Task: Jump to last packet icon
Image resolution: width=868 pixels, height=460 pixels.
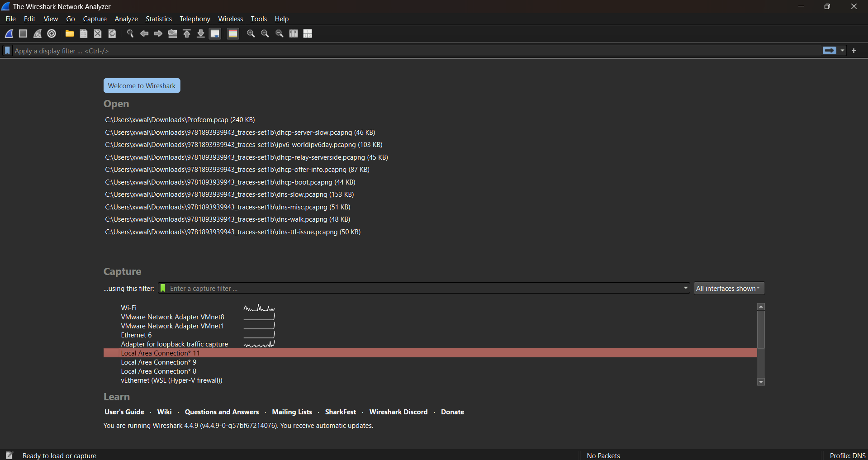Action: pos(201,34)
